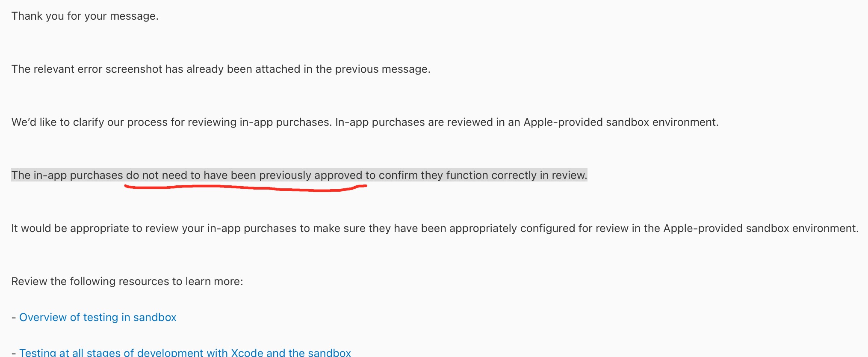Screen dimensions: 868x357
Task: Click the highlighted "The in-app purchases" words
Action: click(67, 176)
